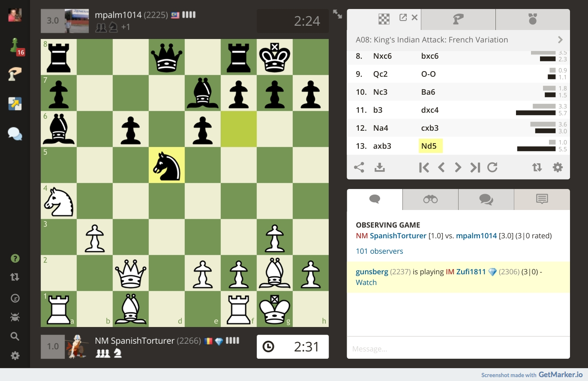Image resolution: width=588 pixels, height=381 pixels.
Task: Focus the Message chat input field
Action: coord(458,349)
